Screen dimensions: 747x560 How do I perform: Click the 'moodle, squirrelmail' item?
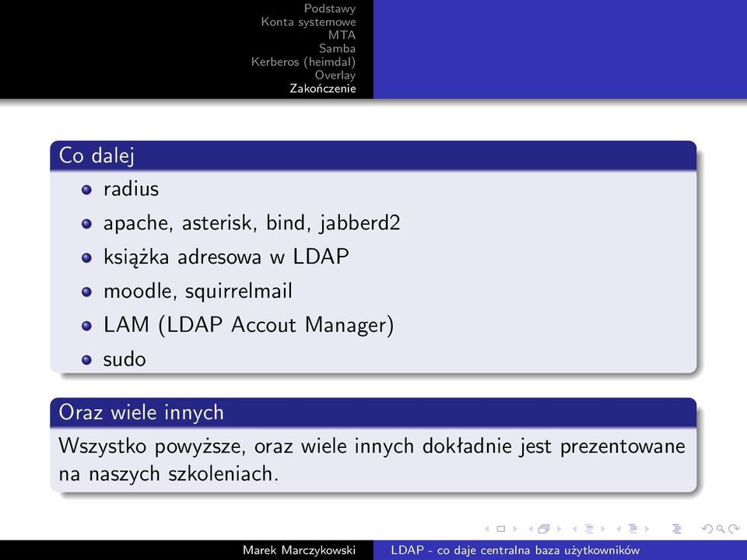pyautogui.click(x=198, y=291)
